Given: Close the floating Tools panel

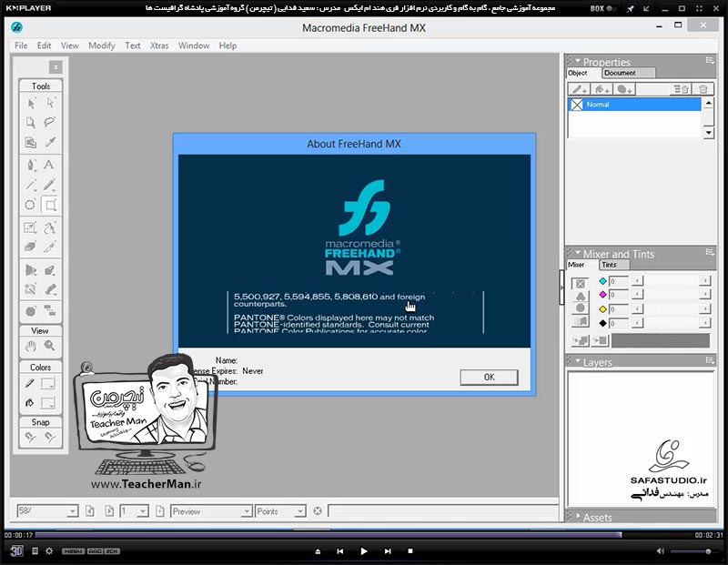Looking at the screenshot, I should pos(56,67).
